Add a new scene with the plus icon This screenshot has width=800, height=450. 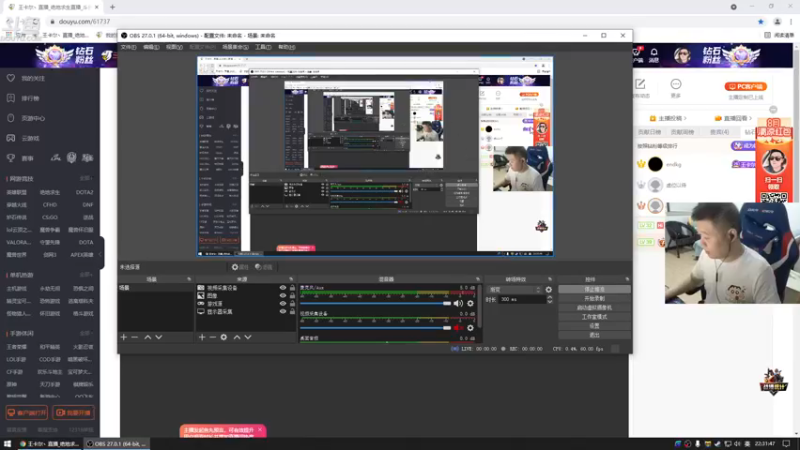click(123, 337)
